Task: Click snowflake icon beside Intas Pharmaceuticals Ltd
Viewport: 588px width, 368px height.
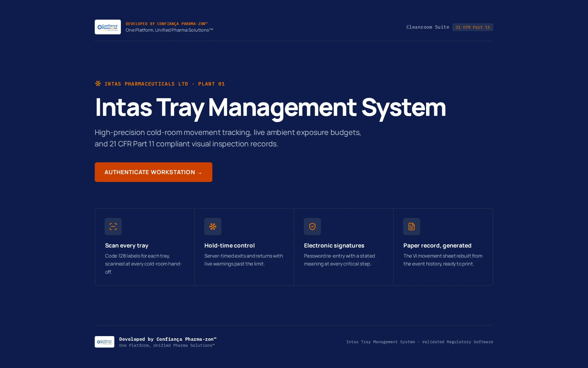Action: pos(98,84)
